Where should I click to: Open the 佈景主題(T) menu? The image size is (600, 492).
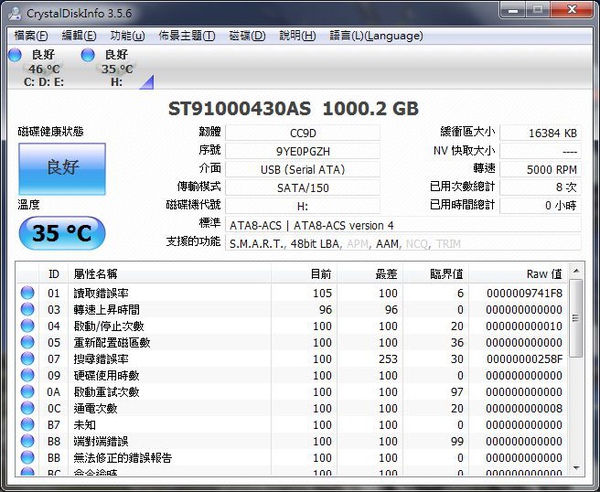[187, 36]
